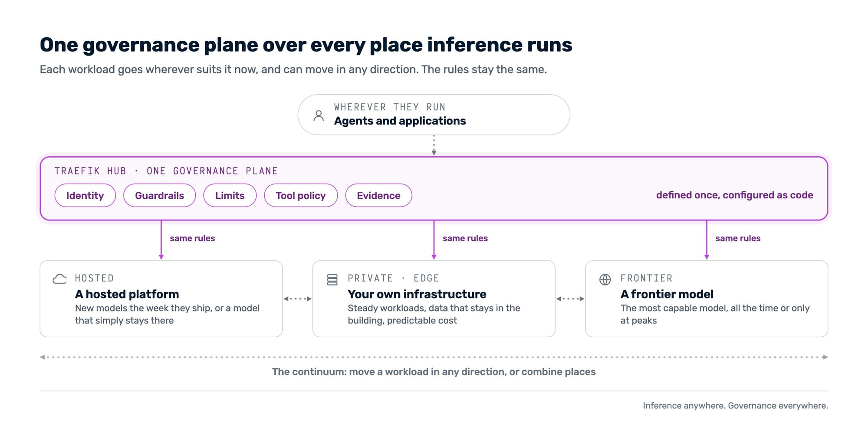The width and height of the screenshot is (868, 434).
Task: Click the 'PRIVATE · EDGE' card caption
Action: pyautogui.click(x=393, y=278)
